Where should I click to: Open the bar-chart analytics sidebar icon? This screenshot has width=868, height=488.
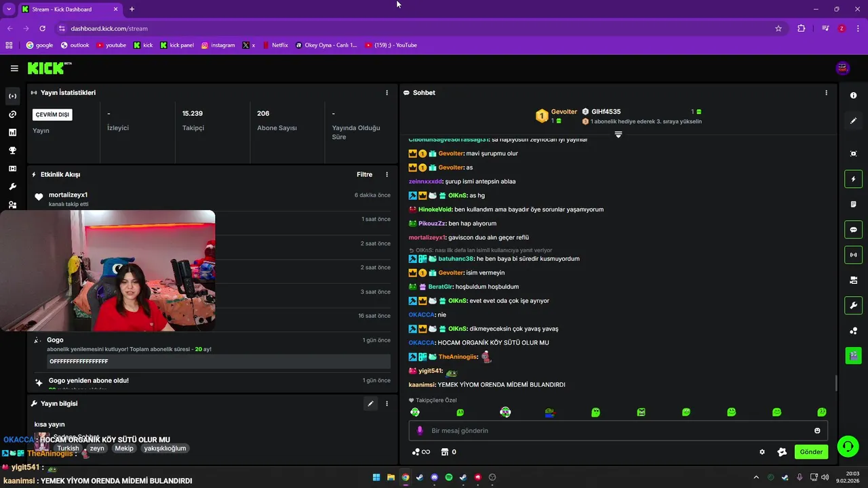pyautogui.click(x=12, y=132)
